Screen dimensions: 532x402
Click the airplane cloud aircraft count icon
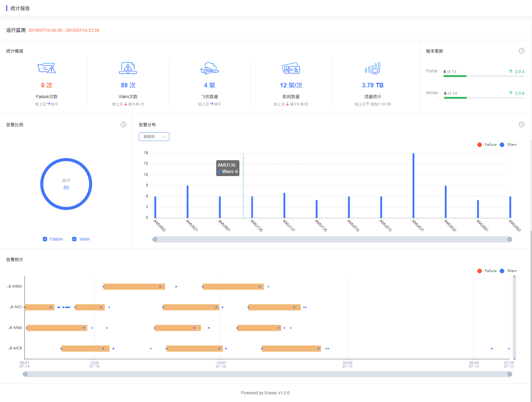210,68
